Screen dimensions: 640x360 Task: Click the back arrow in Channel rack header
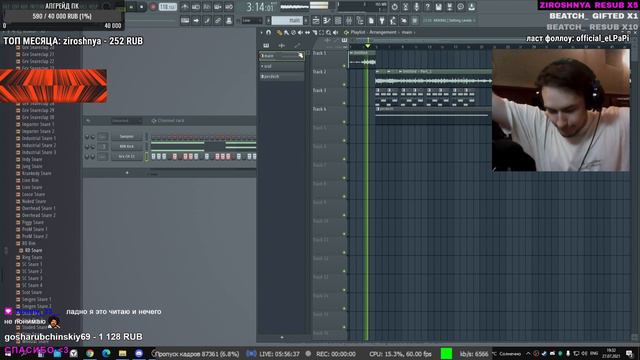tap(88, 121)
